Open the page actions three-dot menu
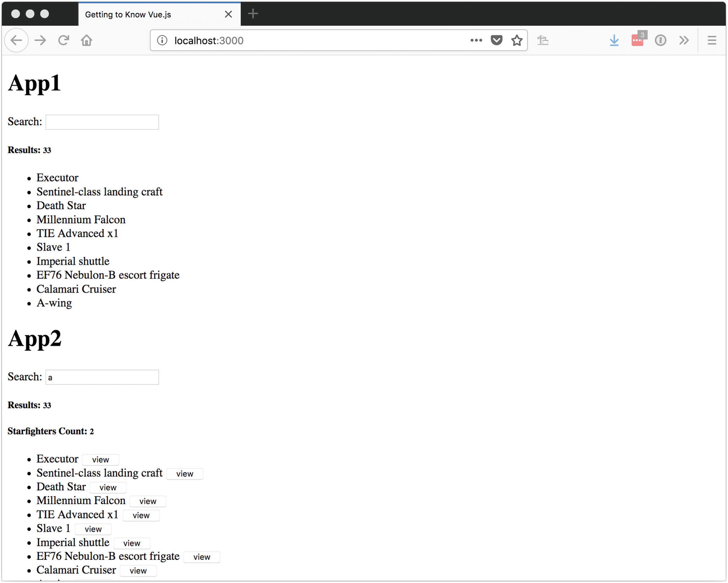 [476, 40]
